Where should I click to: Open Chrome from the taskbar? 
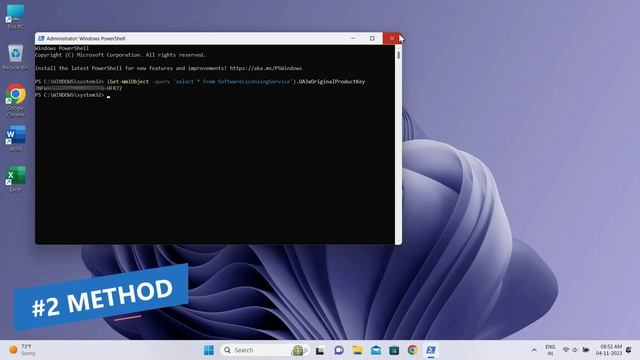tap(413, 350)
